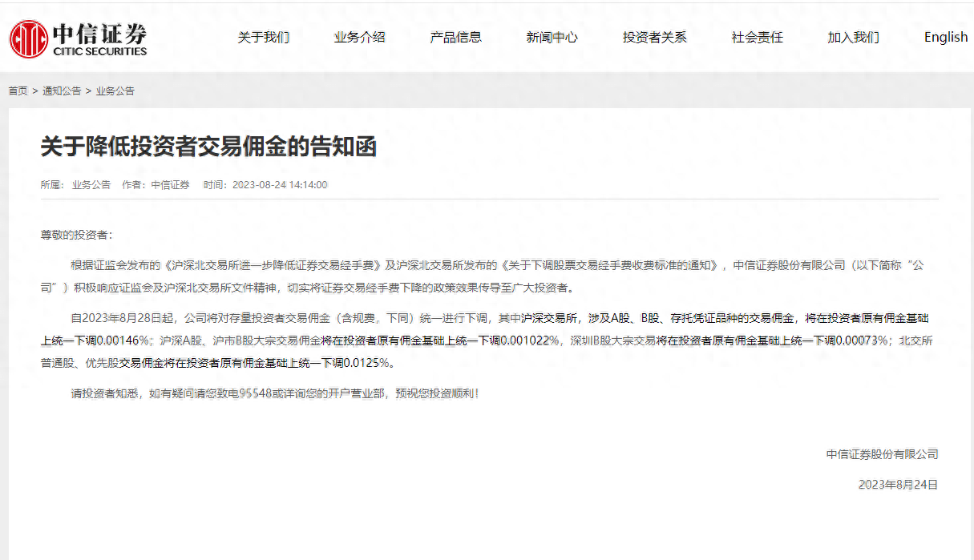Click the red CITIC emblem logo
This screenshot has height=560, width=974.
click(x=28, y=38)
